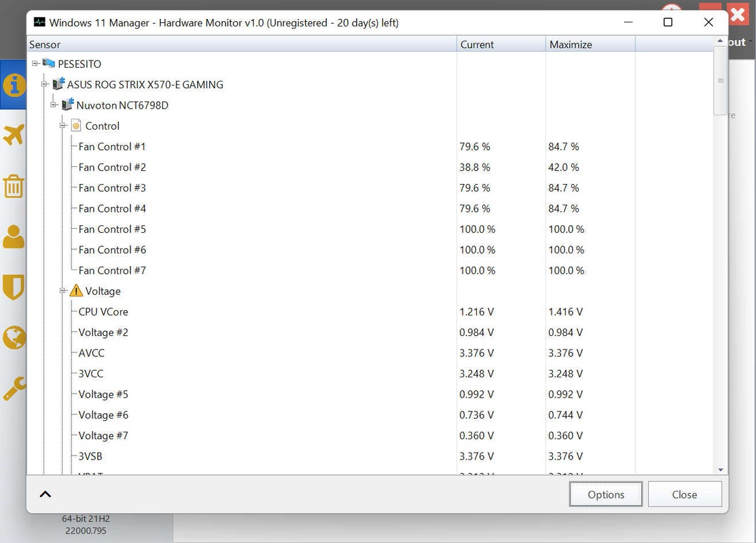The width and height of the screenshot is (756, 543).
Task: Select the CPU VCore row
Action: click(x=370, y=312)
